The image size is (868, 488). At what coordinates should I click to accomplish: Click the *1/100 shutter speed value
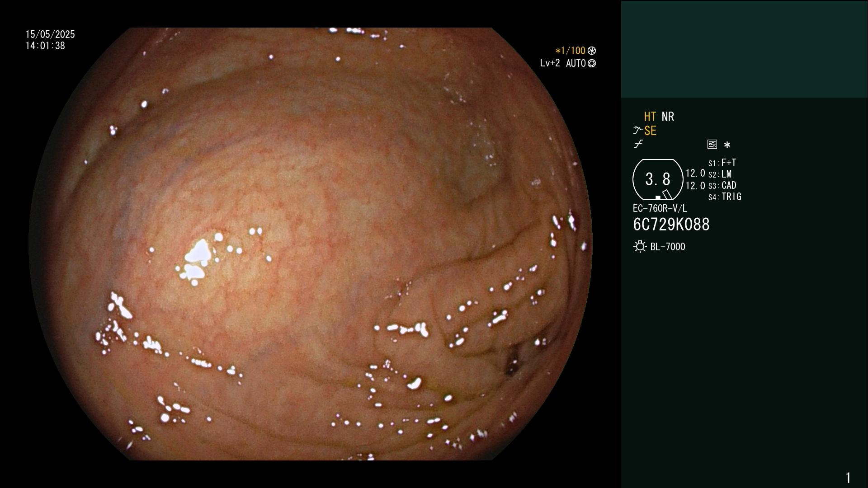571,51
